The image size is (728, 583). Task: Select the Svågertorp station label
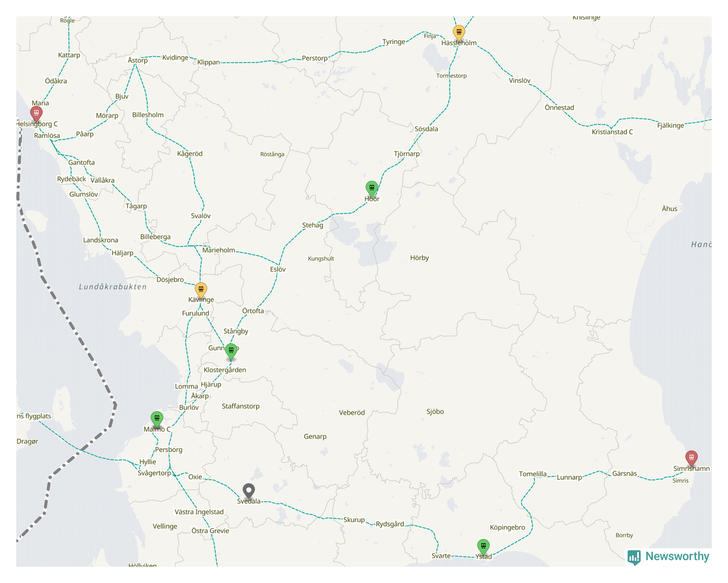pos(154,473)
